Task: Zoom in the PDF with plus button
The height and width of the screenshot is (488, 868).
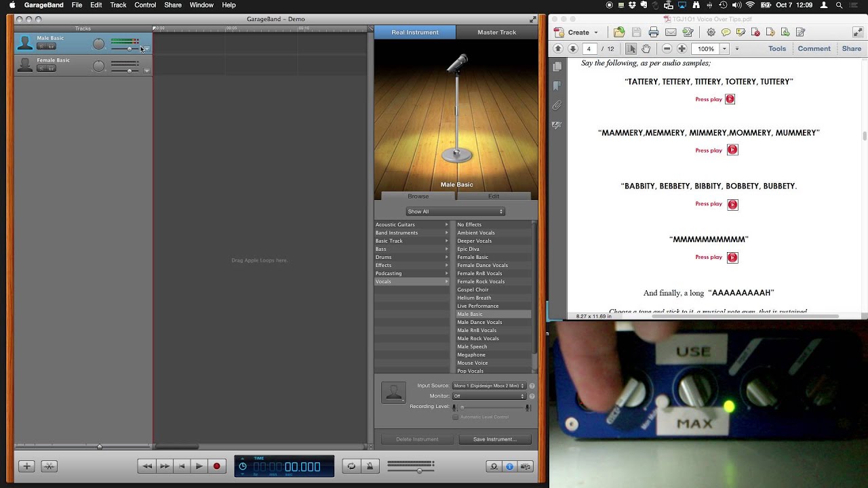Action: pos(682,49)
